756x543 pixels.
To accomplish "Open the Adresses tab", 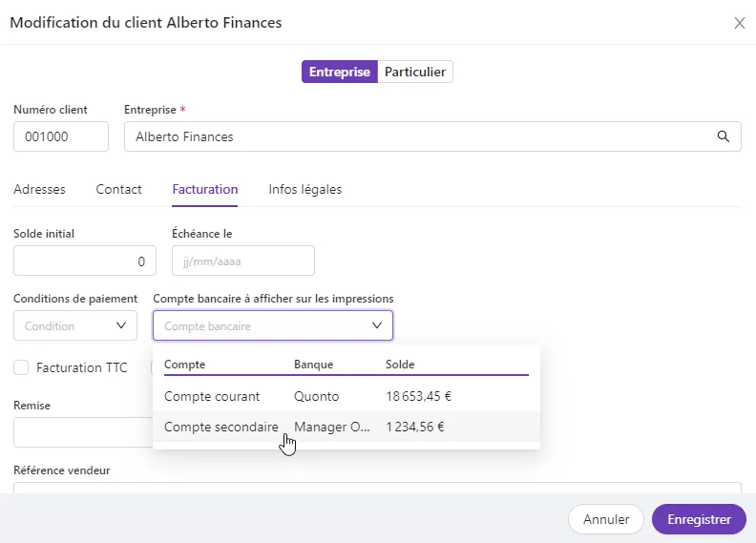I will (39, 189).
